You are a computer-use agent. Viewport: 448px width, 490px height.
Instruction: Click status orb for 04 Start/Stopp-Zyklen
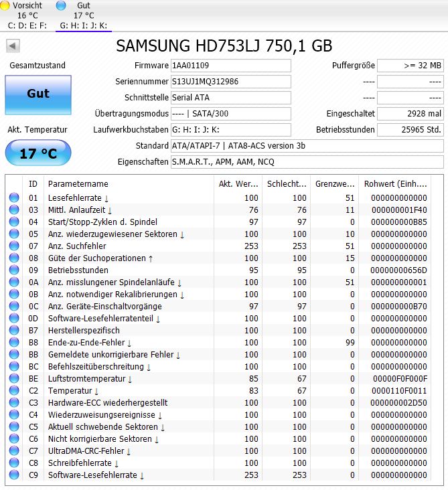(x=14, y=222)
